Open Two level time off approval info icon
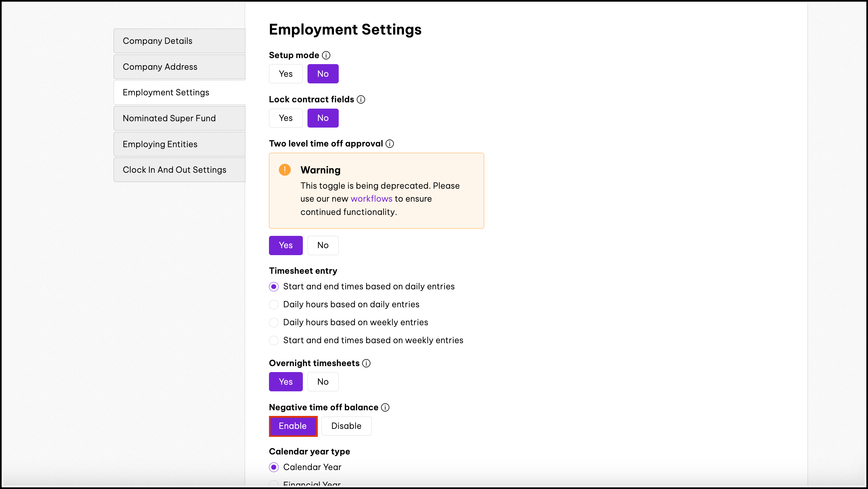Image resolution: width=868 pixels, height=489 pixels. pyautogui.click(x=390, y=144)
